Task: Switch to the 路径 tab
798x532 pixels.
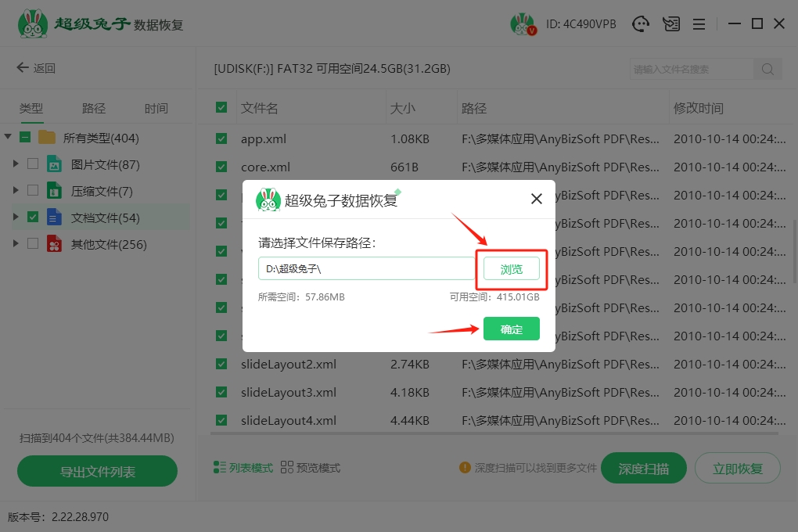Action: (x=94, y=109)
